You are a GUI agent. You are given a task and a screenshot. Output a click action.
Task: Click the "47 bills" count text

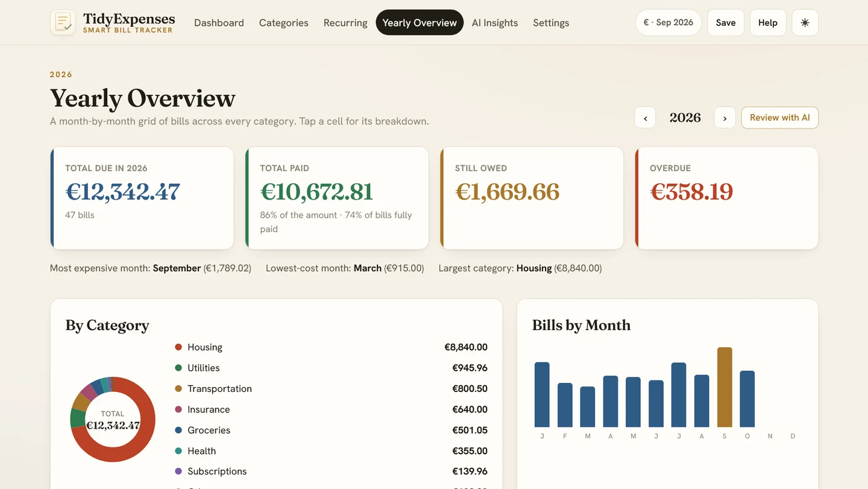click(80, 215)
